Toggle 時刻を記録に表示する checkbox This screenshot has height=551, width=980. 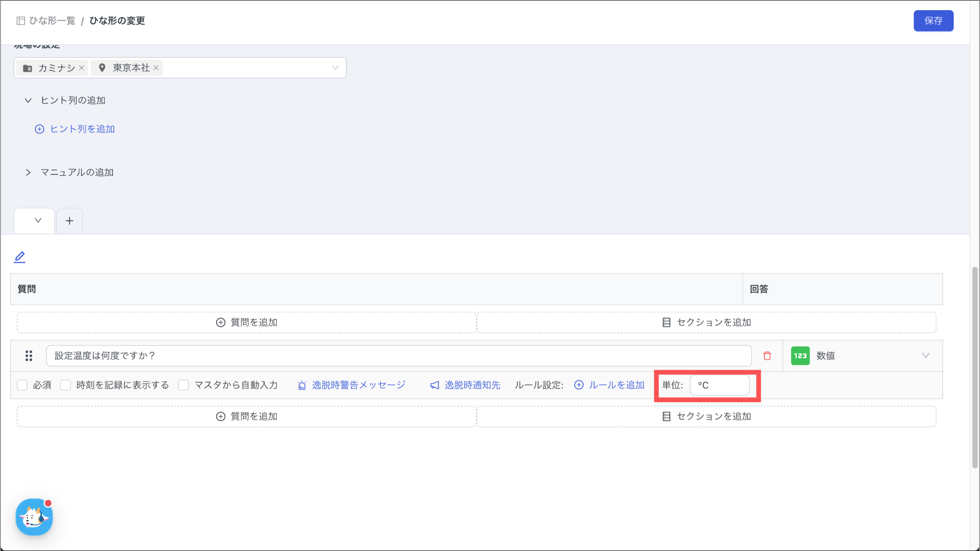(x=66, y=385)
